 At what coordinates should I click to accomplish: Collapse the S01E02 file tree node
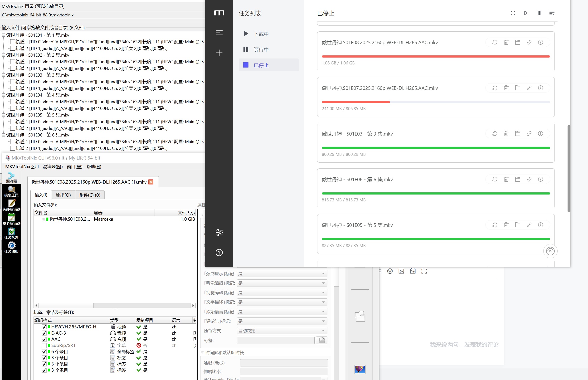pyautogui.click(x=4, y=55)
